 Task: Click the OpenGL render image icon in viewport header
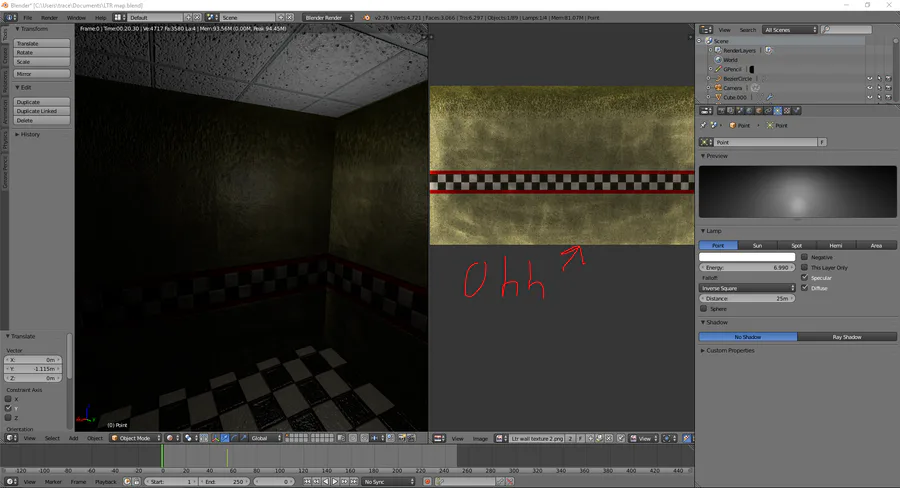click(x=402, y=438)
